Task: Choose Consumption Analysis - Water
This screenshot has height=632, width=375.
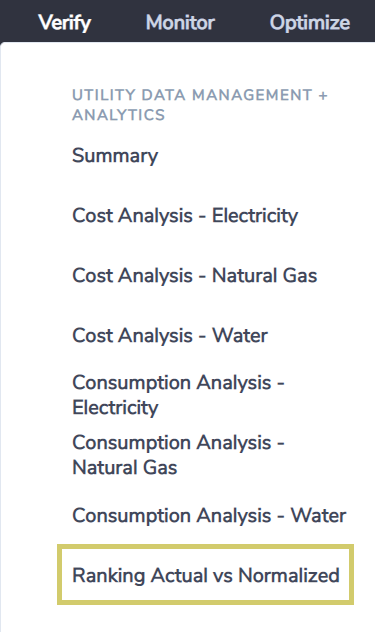Action: 209,516
